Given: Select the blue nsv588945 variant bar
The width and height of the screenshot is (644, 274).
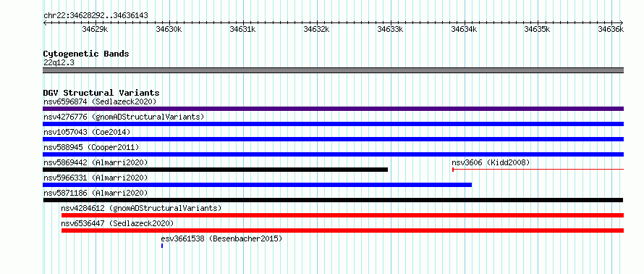Looking at the screenshot, I should coord(333,154).
